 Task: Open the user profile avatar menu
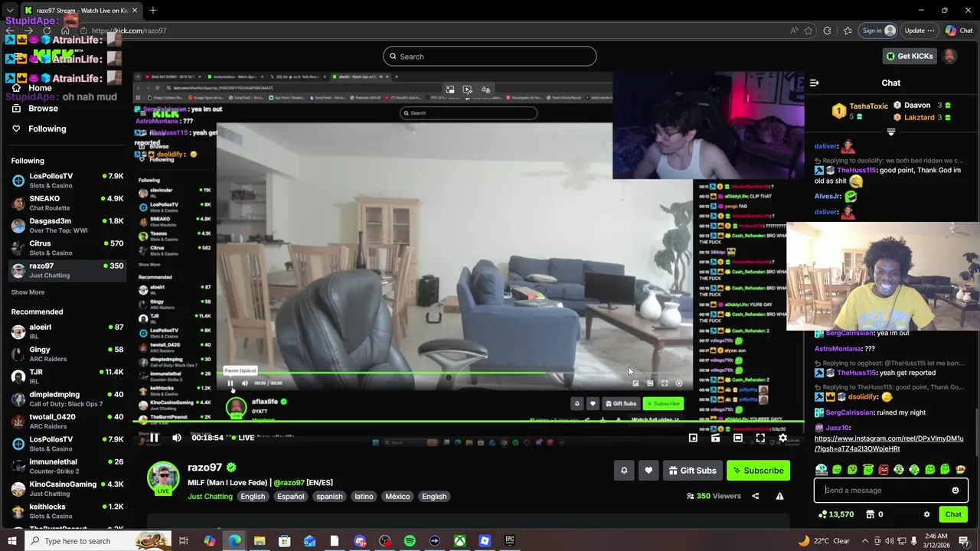point(949,56)
